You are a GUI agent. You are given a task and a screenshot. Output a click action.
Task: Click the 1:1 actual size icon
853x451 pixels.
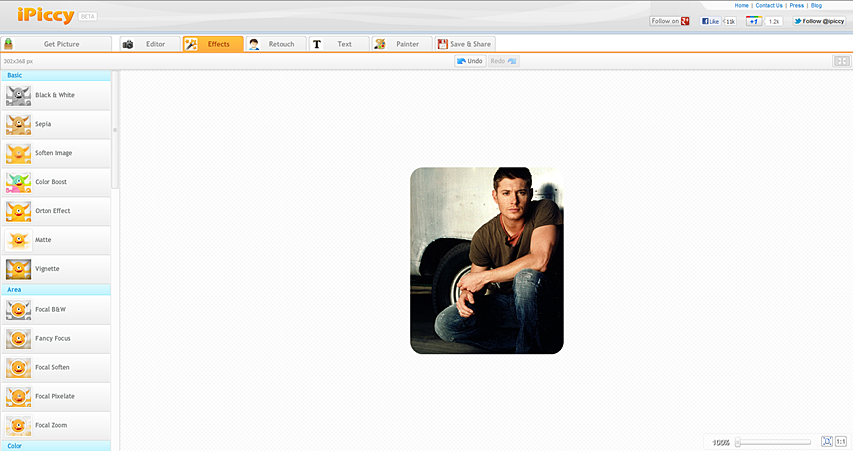841,441
